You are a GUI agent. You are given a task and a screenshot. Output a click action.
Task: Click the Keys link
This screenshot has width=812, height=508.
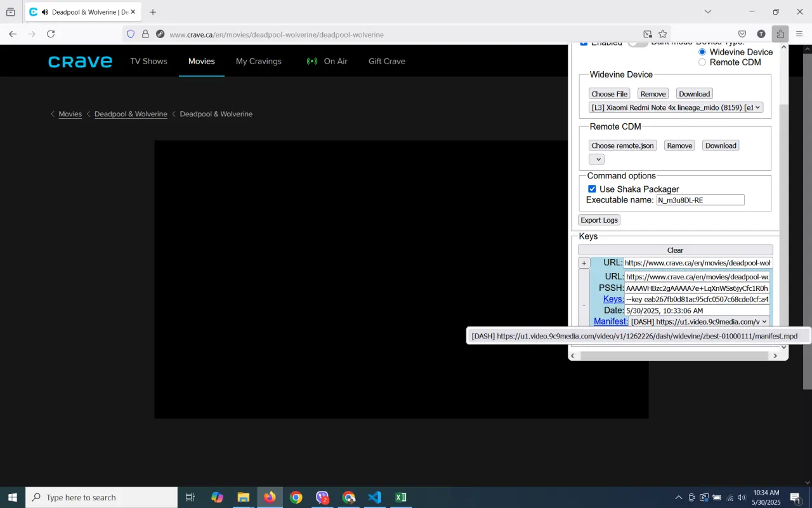tap(613, 299)
